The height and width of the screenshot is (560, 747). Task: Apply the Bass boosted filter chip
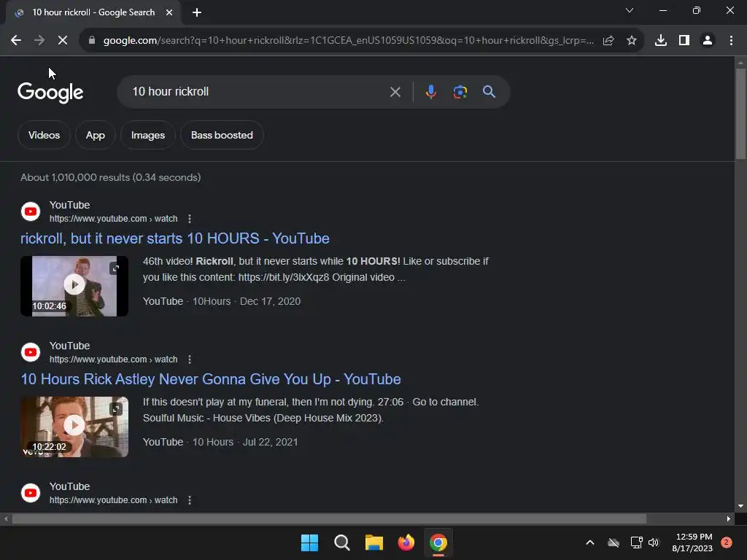pos(222,135)
